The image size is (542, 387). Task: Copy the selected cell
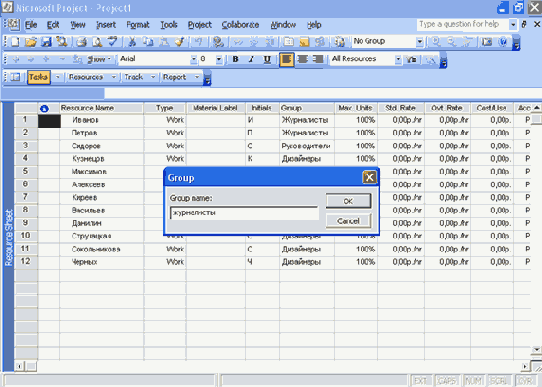(148, 42)
